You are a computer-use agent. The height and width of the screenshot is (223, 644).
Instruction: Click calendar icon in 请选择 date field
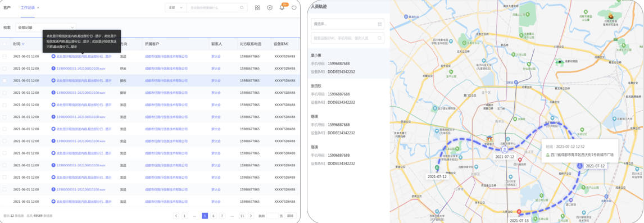tap(380, 24)
